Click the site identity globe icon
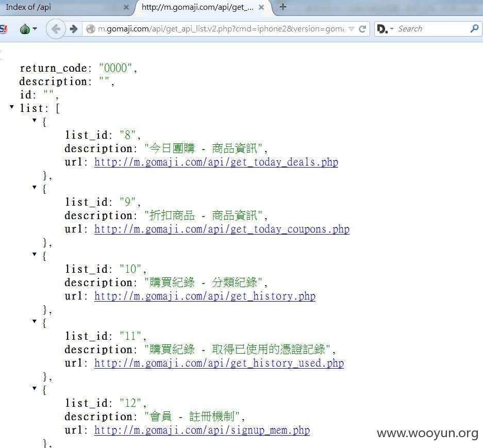The width and height of the screenshot is (483, 448). [91, 29]
